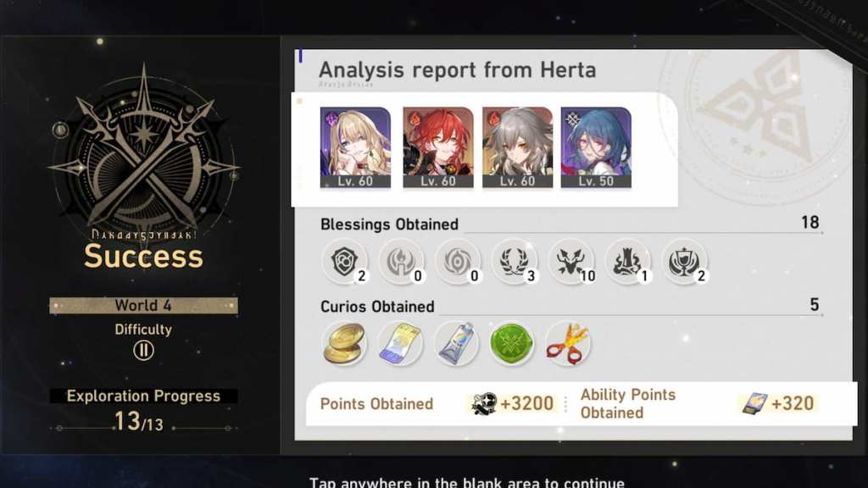View the blue-haired Lv. 50 character portrait
868x488 pixels.
(596, 147)
